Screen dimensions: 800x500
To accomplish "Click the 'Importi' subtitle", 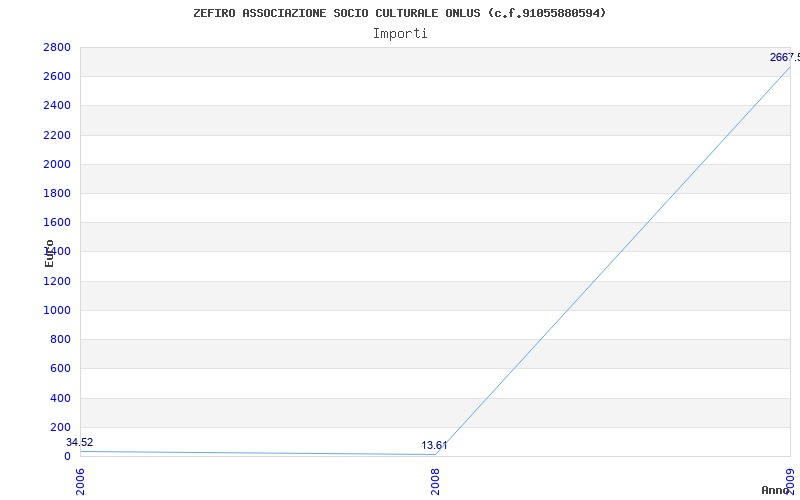I will [400, 33].
